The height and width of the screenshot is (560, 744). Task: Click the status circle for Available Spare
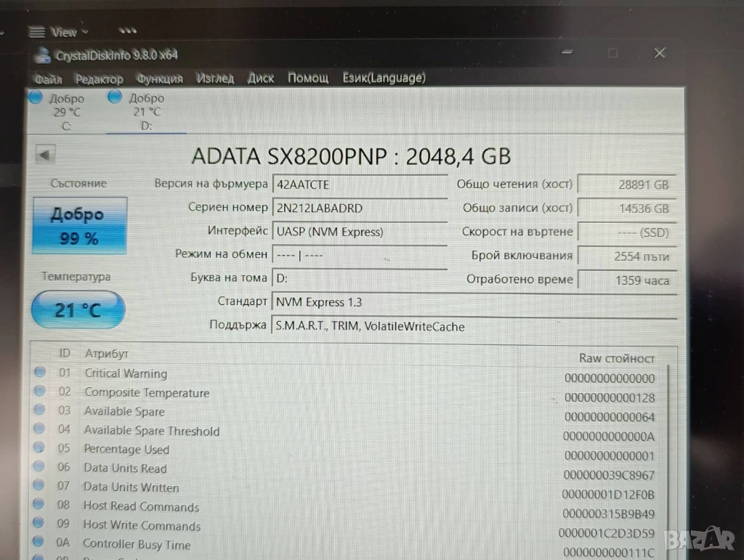tap(40, 410)
